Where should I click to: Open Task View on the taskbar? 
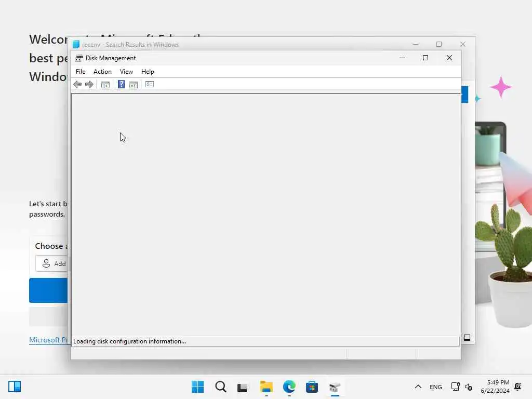(x=242, y=387)
